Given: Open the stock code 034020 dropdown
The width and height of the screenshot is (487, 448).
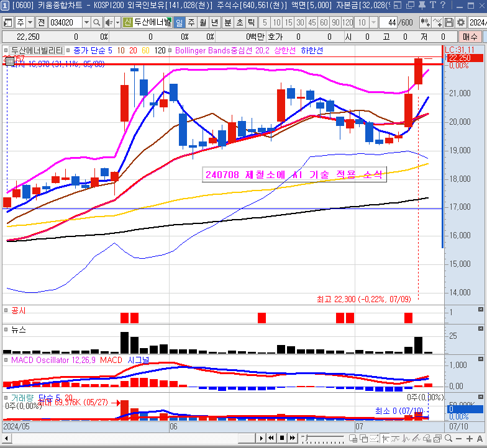Looking at the screenshot, I should click(86, 22).
